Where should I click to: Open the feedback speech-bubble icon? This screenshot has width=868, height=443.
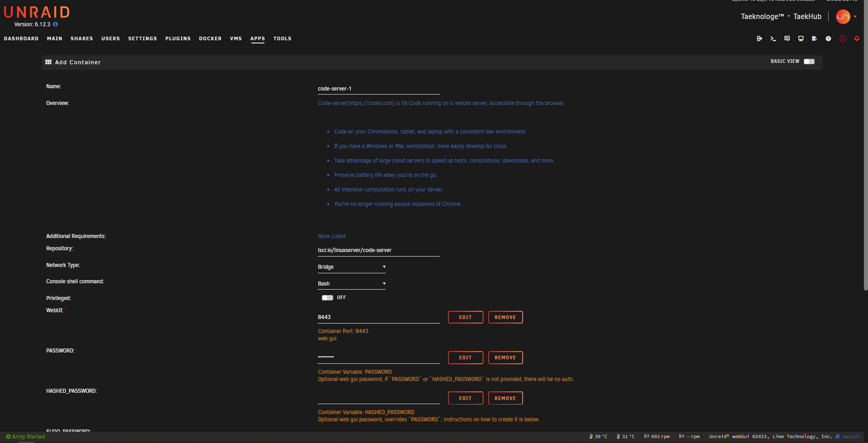pyautogui.click(x=787, y=38)
